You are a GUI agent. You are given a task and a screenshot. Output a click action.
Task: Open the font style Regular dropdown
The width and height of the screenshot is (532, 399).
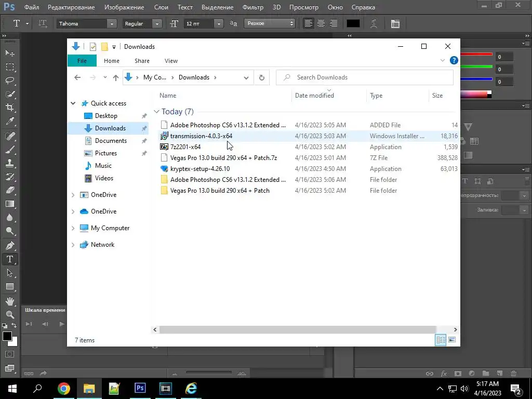tap(157, 23)
